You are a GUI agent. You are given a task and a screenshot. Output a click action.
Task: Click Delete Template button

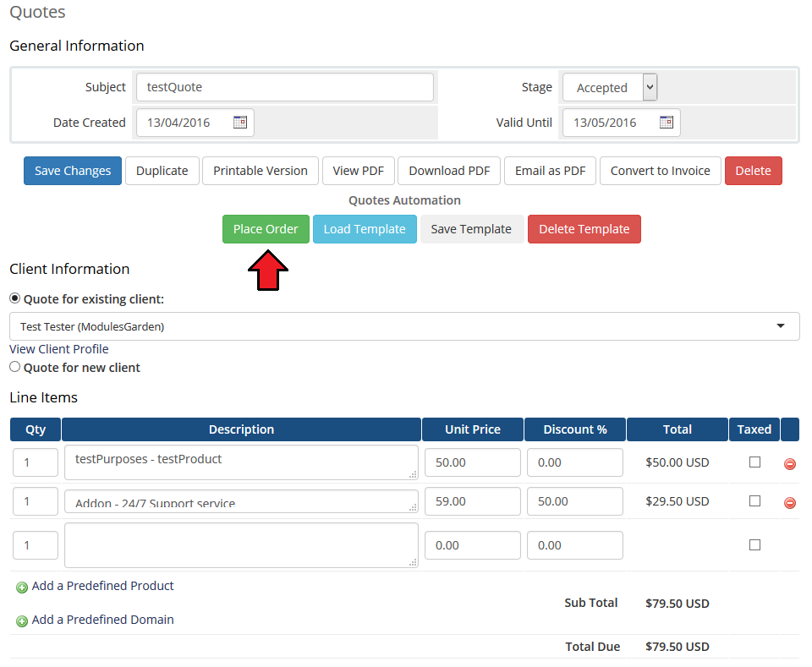click(584, 229)
